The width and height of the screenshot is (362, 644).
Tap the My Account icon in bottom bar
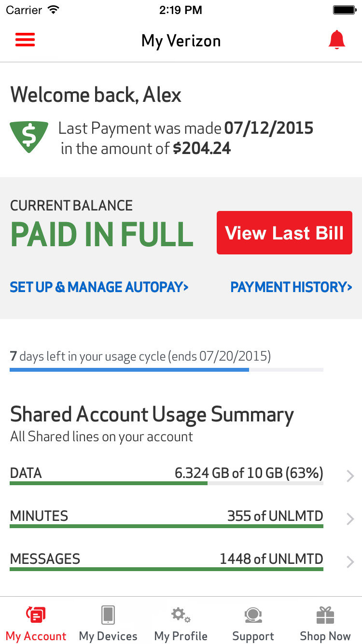click(x=36, y=615)
